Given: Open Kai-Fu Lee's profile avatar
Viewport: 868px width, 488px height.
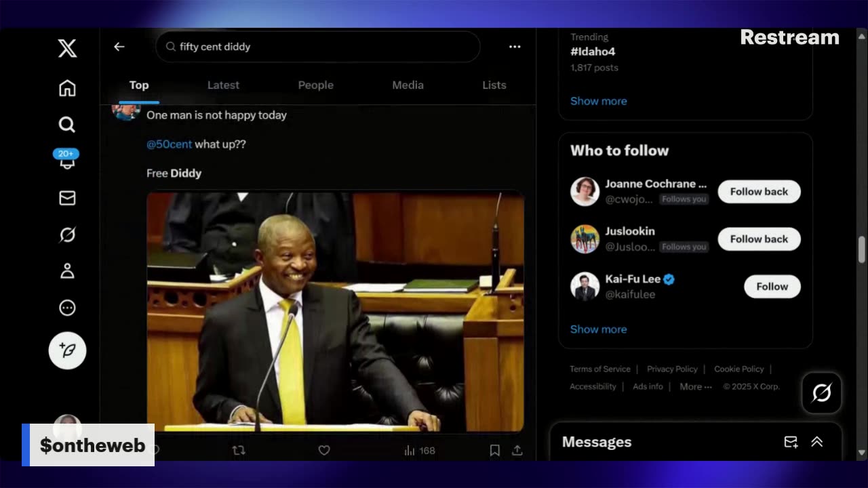Looking at the screenshot, I should (585, 287).
